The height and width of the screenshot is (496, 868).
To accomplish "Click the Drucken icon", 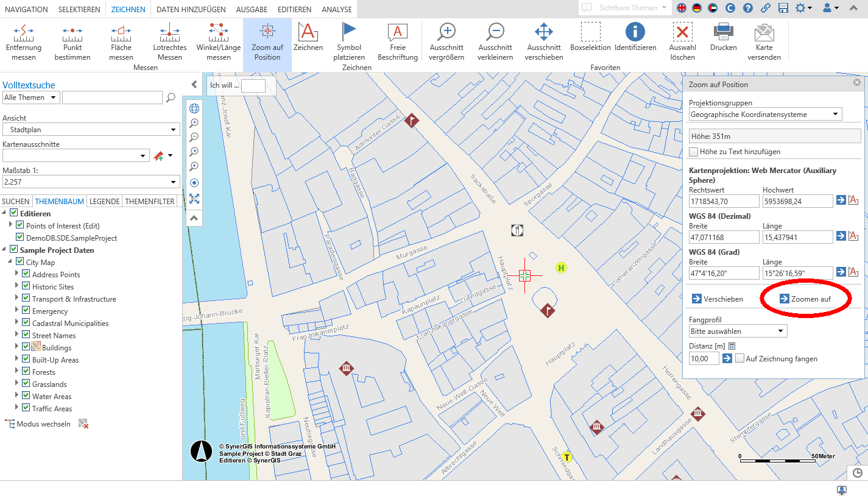I will click(x=723, y=41).
